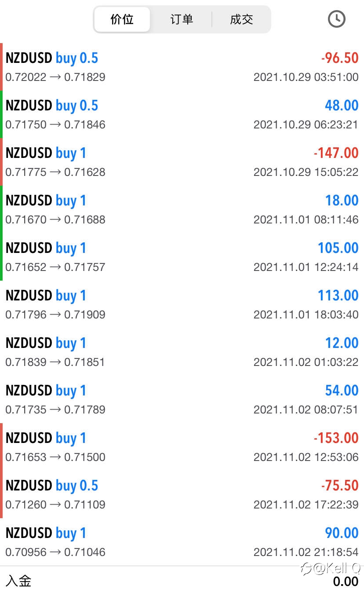Screen dimensions: 364x589
Task: Switch to the 订单 tab
Action: (x=182, y=19)
